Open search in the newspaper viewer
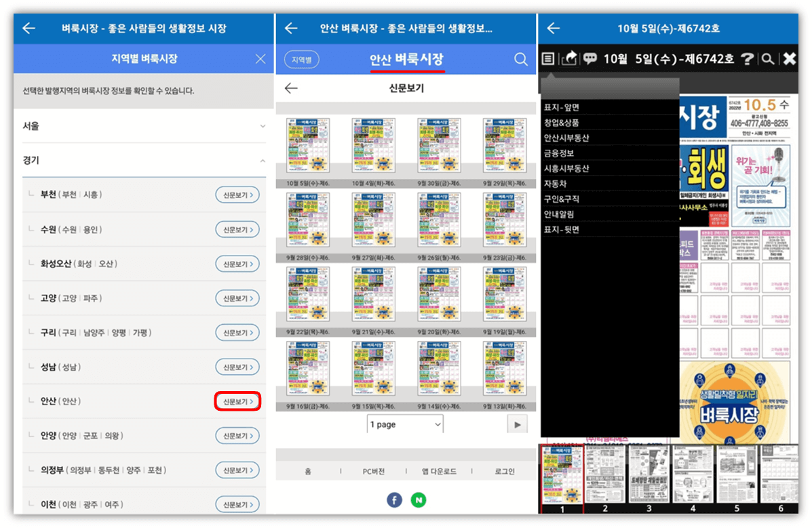812x528 pixels. point(767,59)
